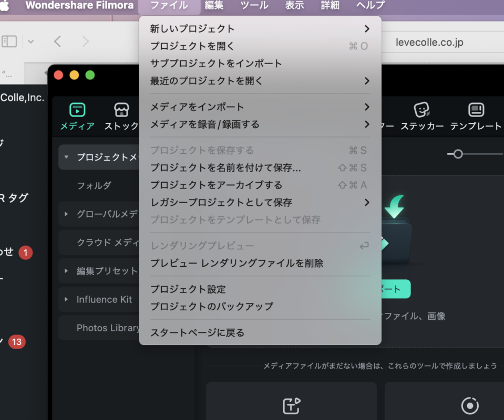Open the ファイル menu
The height and width of the screenshot is (420, 504).
pyautogui.click(x=169, y=5)
